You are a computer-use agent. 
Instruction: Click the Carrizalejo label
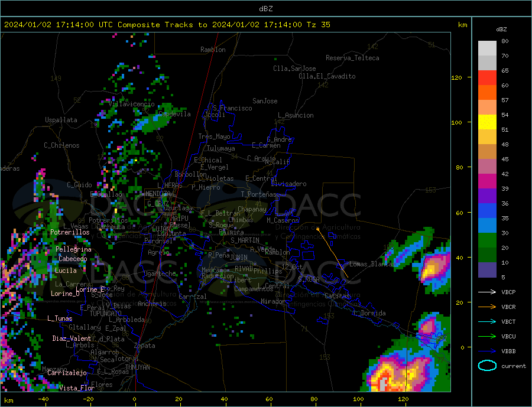pos(67,373)
